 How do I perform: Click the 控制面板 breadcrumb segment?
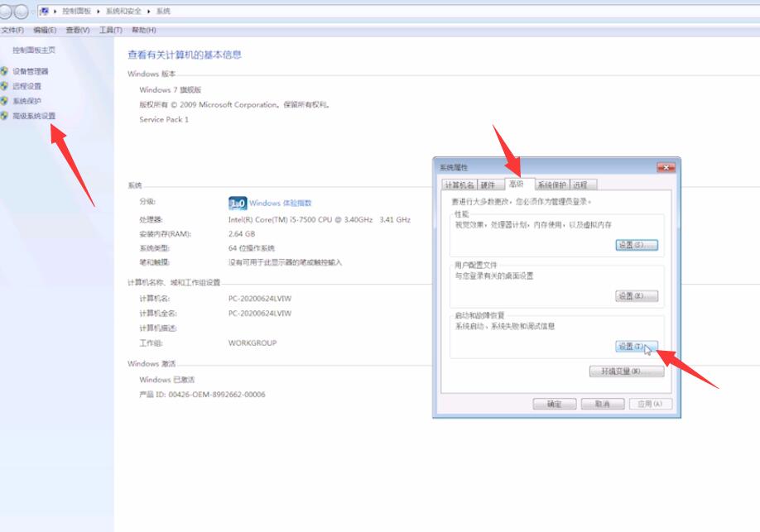pyautogui.click(x=77, y=11)
